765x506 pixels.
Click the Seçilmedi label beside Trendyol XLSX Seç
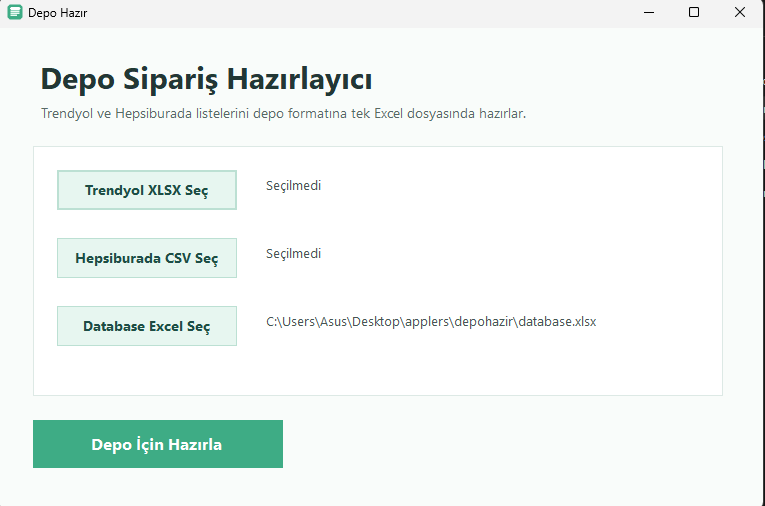pos(293,186)
